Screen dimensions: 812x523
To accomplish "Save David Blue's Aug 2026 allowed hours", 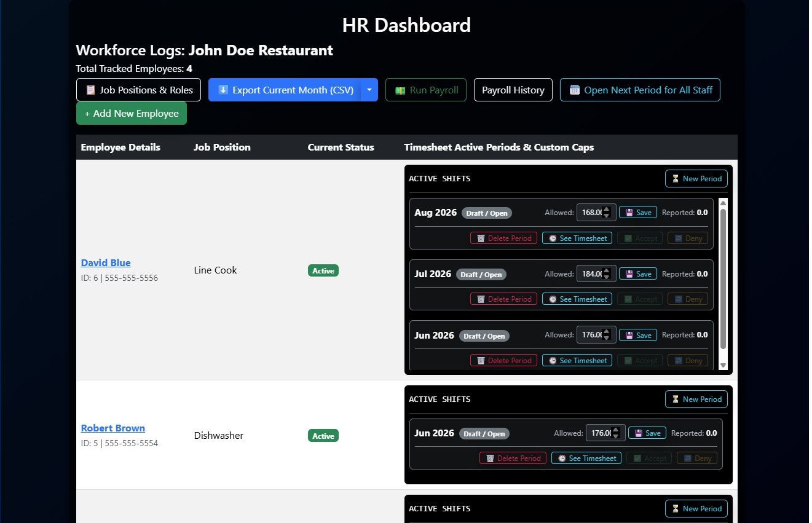I will [x=638, y=212].
